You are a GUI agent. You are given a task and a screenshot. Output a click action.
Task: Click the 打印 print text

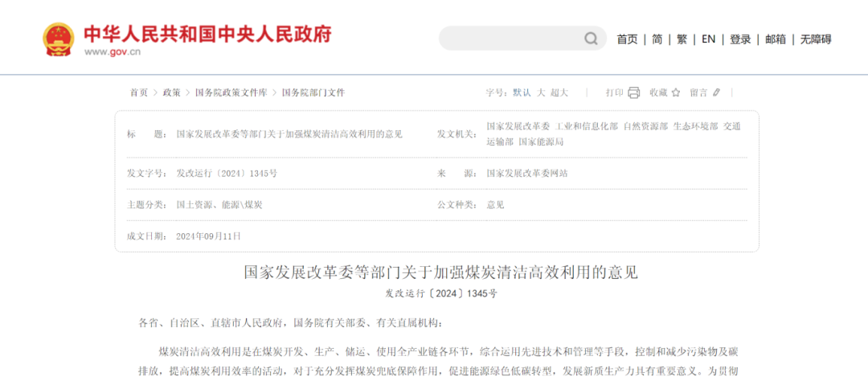[615, 92]
